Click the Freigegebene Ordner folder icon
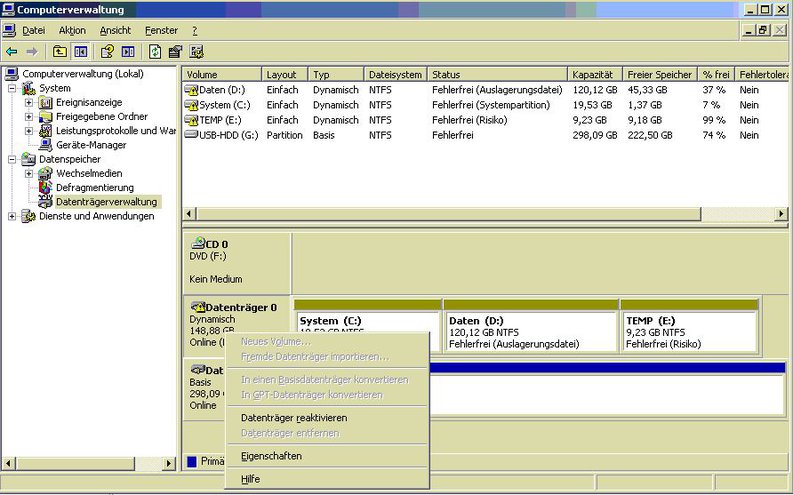 (x=46, y=117)
